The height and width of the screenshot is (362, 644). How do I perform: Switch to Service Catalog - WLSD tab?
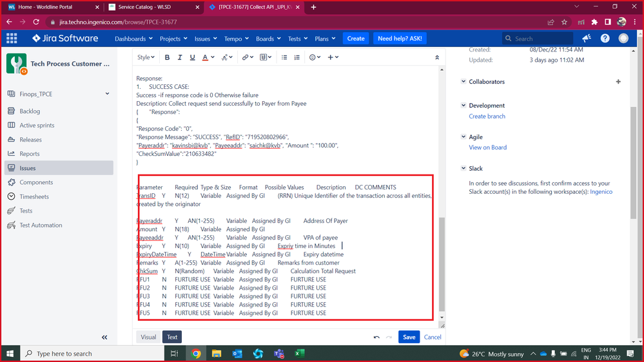[153, 7]
